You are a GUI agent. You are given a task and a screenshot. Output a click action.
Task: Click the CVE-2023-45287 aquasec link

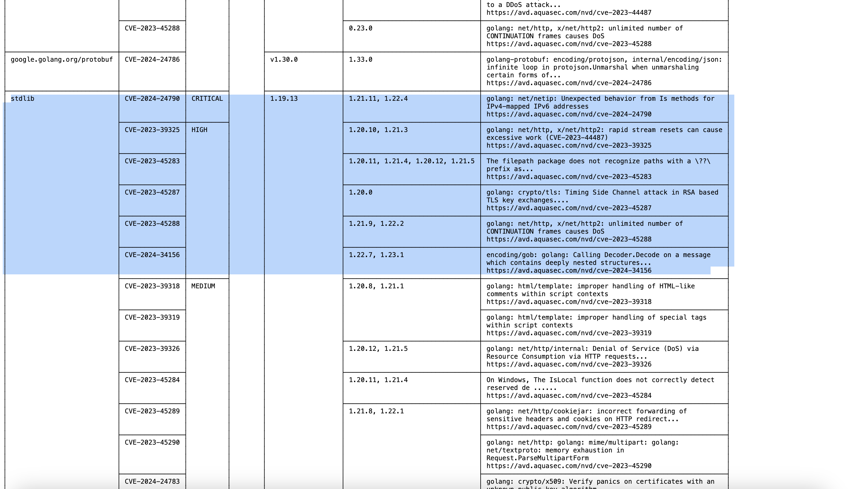tap(569, 208)
